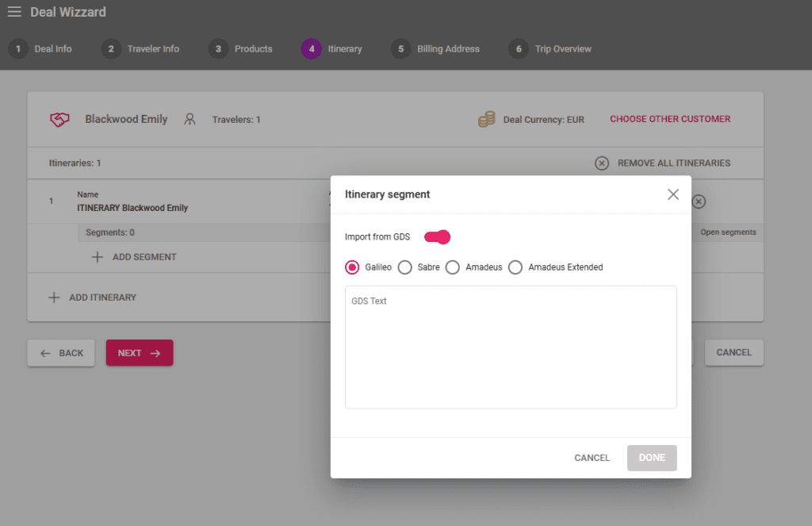Viewport: 812px width, 526px height.
Task: Click the Remove All Itineraries circle-x icon
Action: (602, 163)
